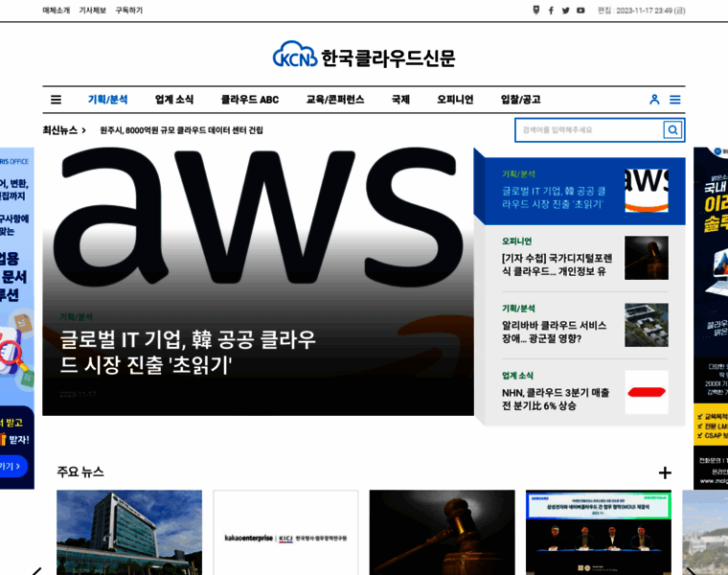
Task: Open the kakaoenterprise news card
Action: click(285, 532)
